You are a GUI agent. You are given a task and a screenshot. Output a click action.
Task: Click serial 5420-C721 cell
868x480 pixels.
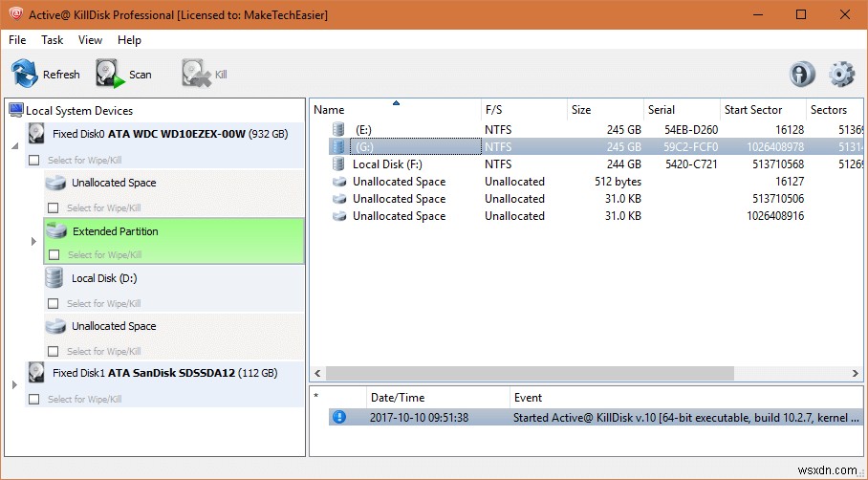[692, 164]
